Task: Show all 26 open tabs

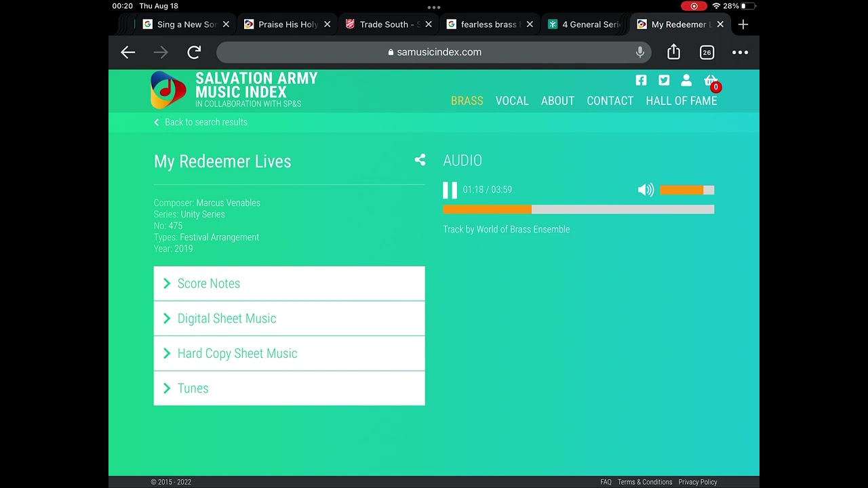Action: [707, 52]
